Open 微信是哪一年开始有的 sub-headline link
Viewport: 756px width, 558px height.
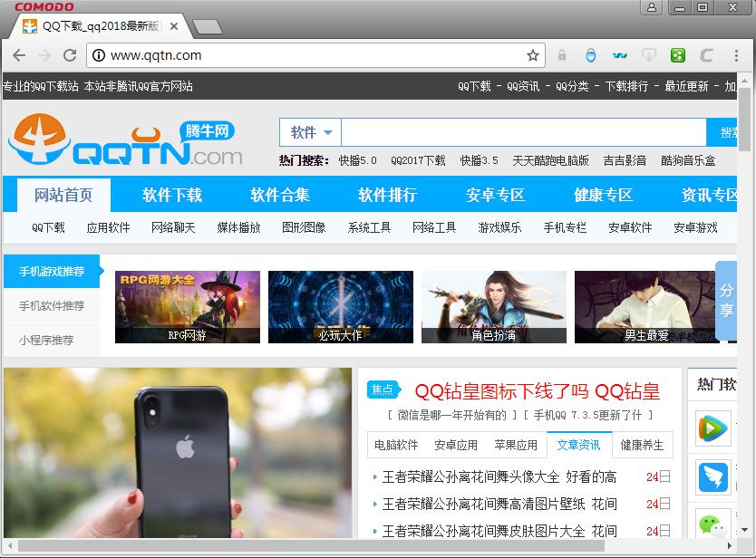[452, 415]
